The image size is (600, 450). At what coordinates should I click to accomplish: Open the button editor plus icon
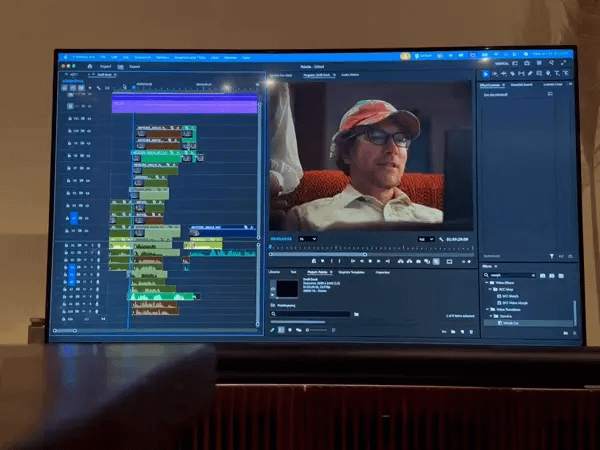tap(470, 261)
